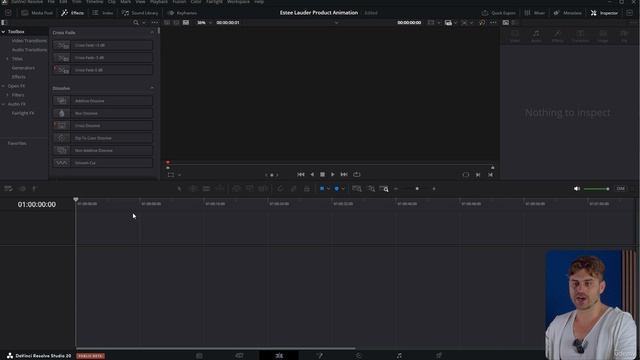
Task: Open the Media Pool panel
Action: click(38, 13)
